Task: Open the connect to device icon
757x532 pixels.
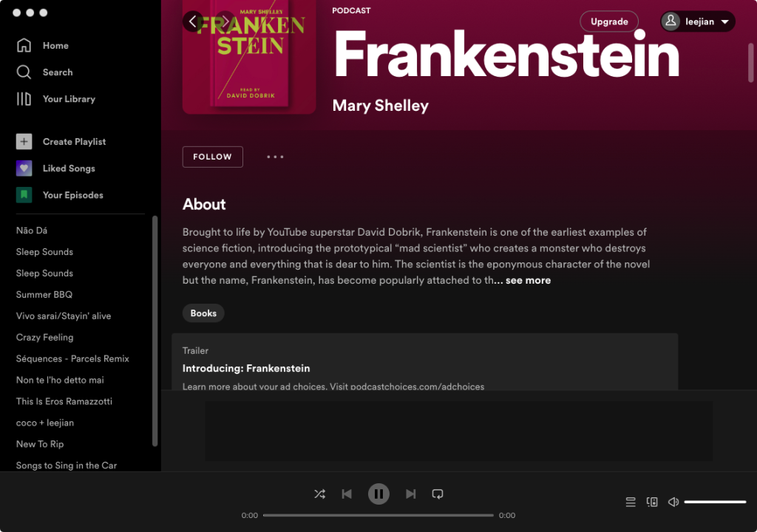Action: pyautogui.click(x=652, y=502)
